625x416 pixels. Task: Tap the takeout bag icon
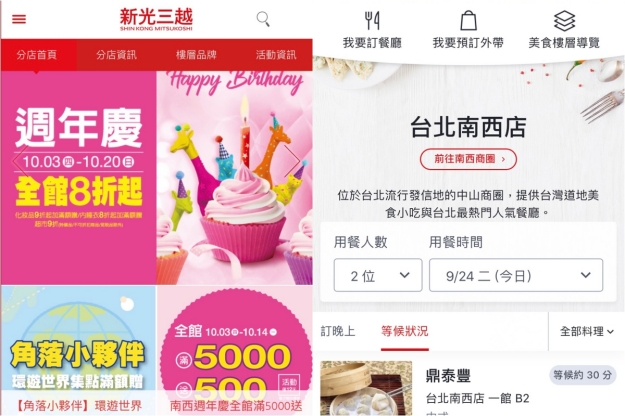(x=468, y=20)
